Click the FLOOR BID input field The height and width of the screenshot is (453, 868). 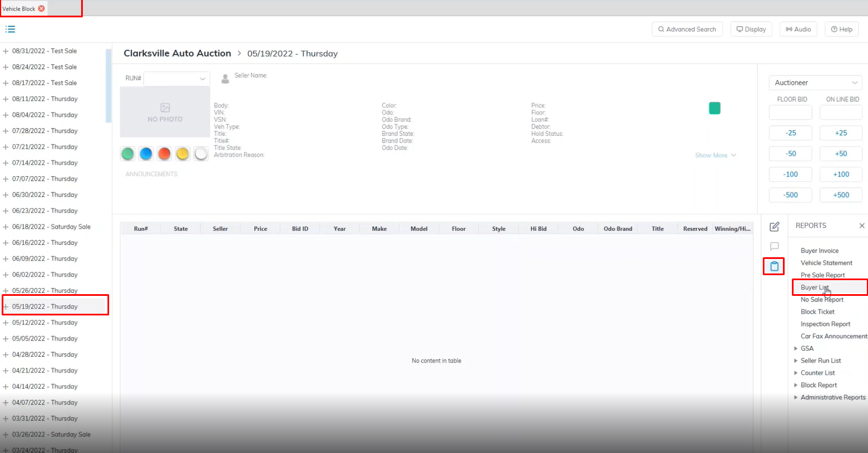click(x=790, y=112)
